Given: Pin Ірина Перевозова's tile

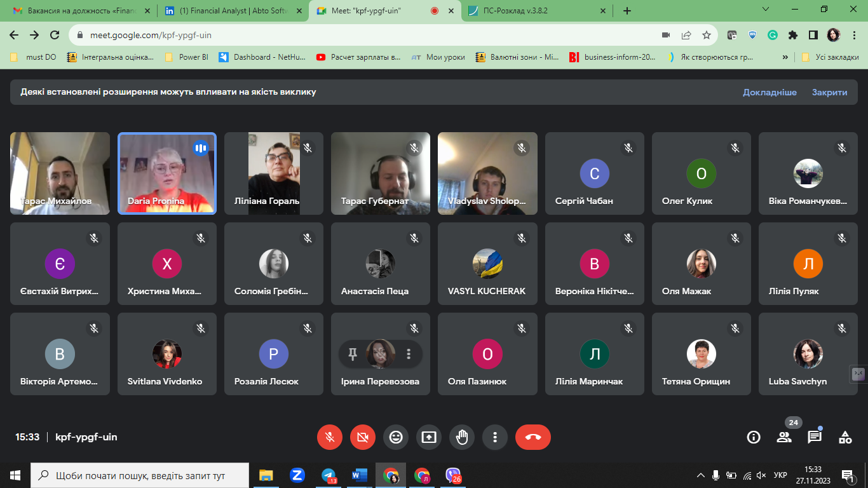Looking at the screenshot, I should [353, 354].
